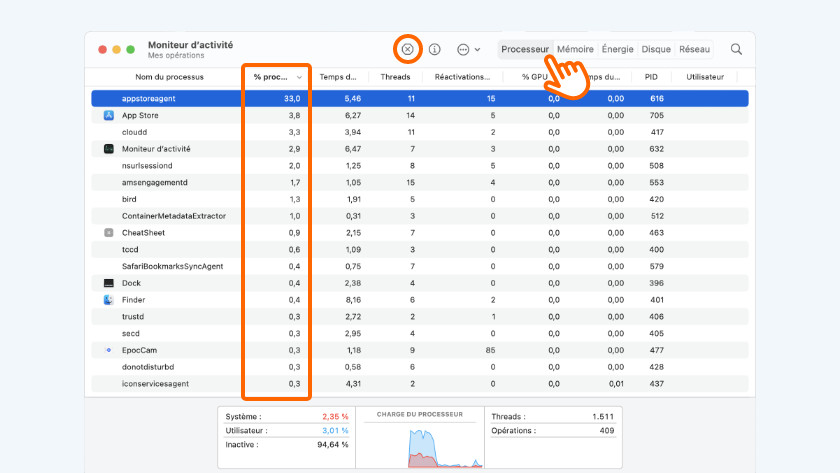
Task: Click the App Store app icon
Action: click(109, 115)
